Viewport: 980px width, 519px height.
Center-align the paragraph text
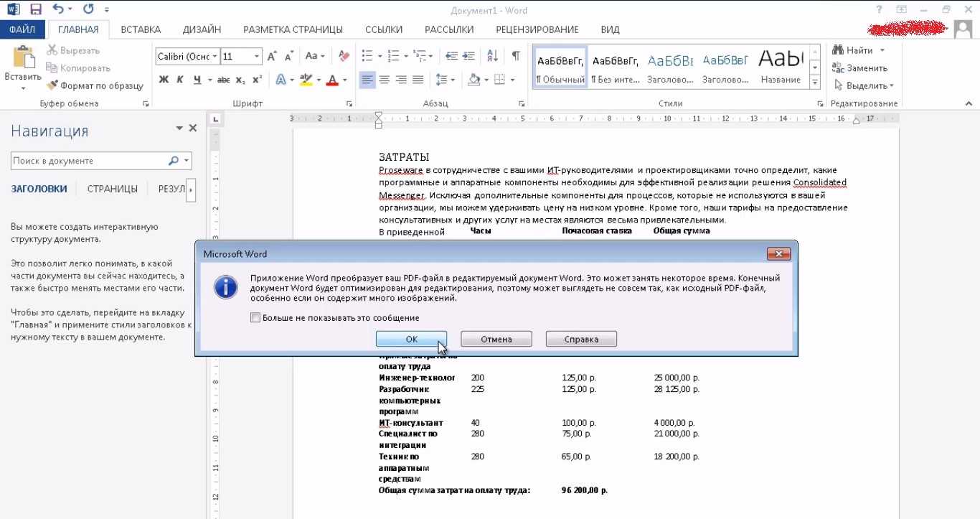tap(385, 80)
